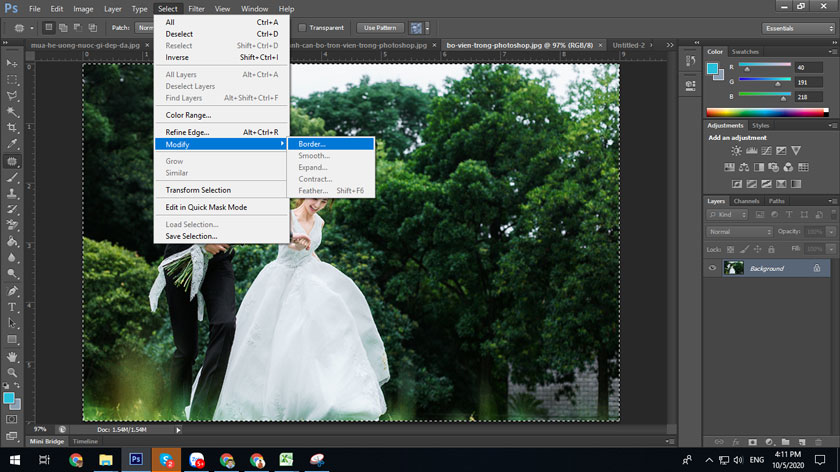Add a Curves adjustment
This screenshot has width=840, height=472.
(x=767, y=151)
